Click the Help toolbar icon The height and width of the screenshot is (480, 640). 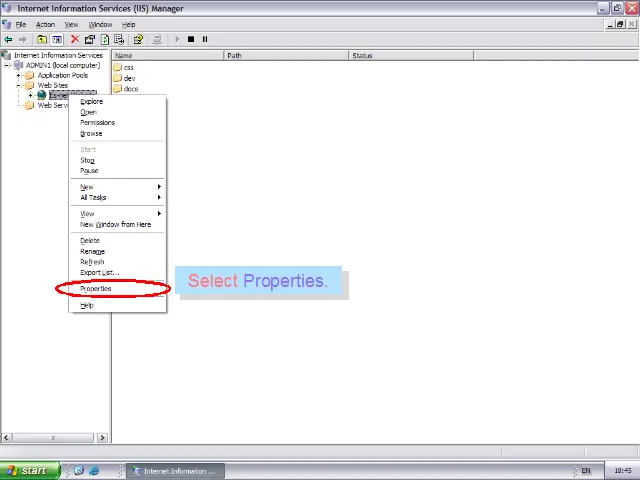tap(138, 39)
